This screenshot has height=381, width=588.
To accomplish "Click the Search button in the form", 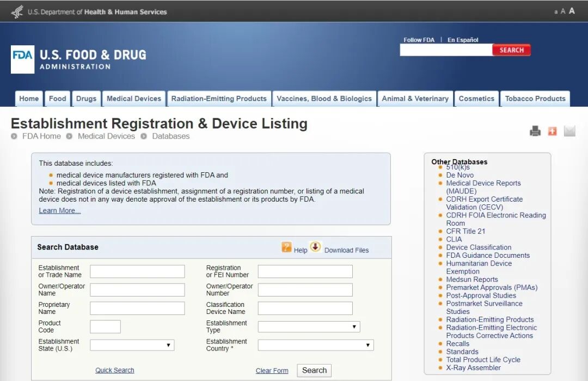I will pyautogui.click(x=314, y=370).
